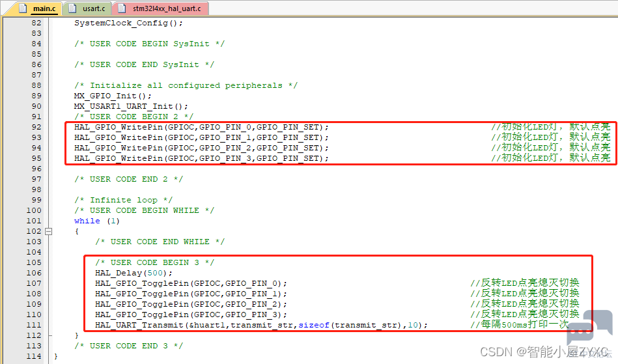Image resolution: width=618 pixels, height=364 pixels.
Task: Click the sizeof keyword on line 111
Action: 314,326
